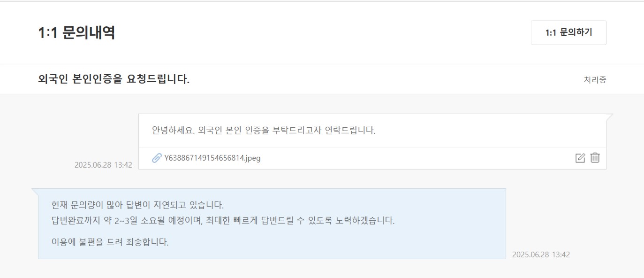Click the gray background below the reply bubble

click(x=281, y=270)
